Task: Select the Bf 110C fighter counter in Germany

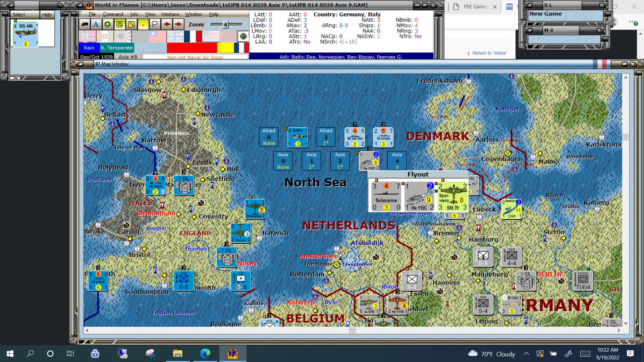Action: click(512, 304)
